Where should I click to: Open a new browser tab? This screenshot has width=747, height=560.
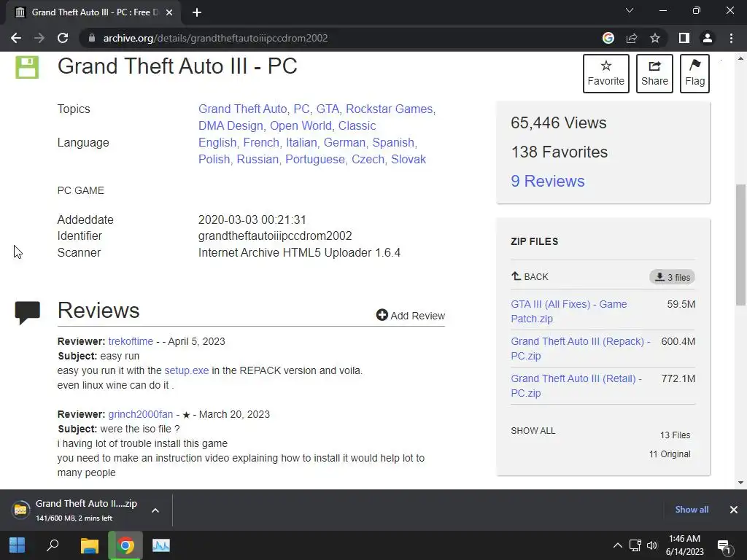click(x=197, y=12)
